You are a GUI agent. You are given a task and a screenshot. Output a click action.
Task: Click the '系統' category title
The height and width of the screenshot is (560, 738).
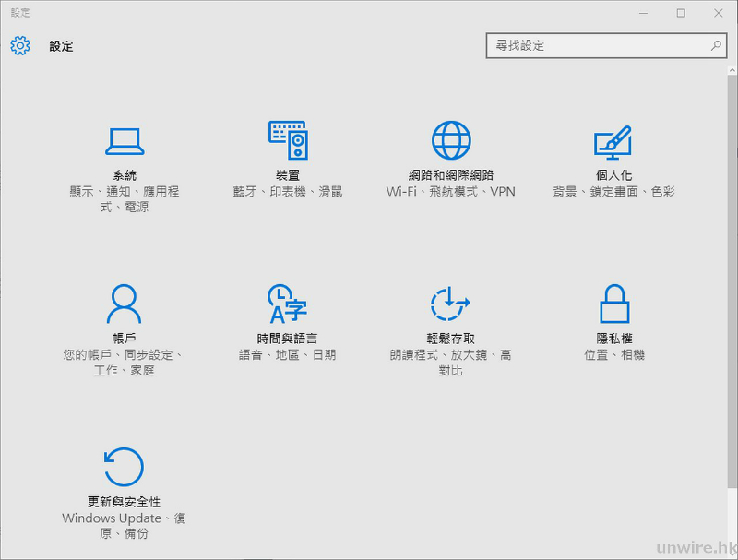pos(125,175)
